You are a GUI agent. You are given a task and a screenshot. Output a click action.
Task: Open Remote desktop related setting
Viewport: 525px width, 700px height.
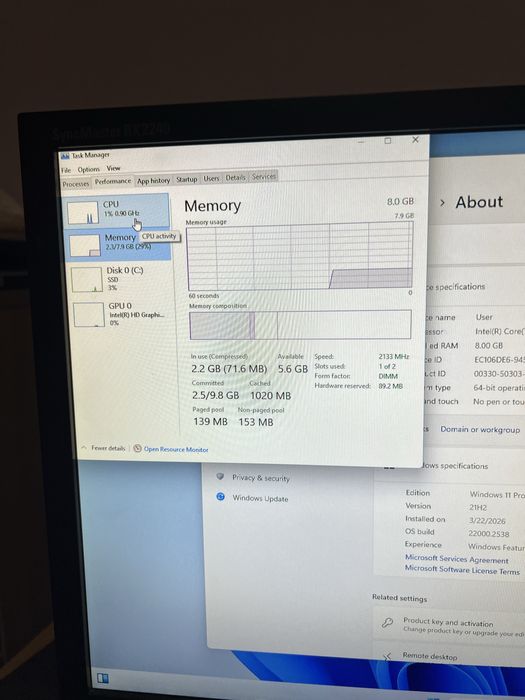(449, 656)
